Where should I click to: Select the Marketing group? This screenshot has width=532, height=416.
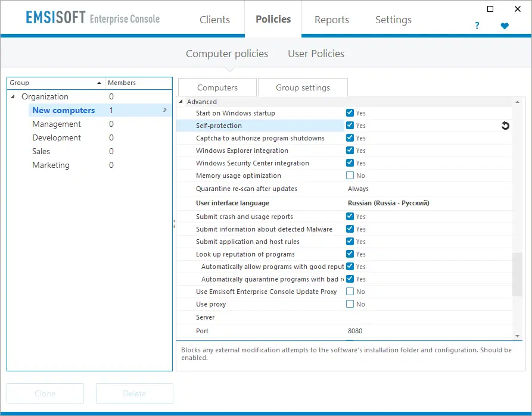pos(51,165)
